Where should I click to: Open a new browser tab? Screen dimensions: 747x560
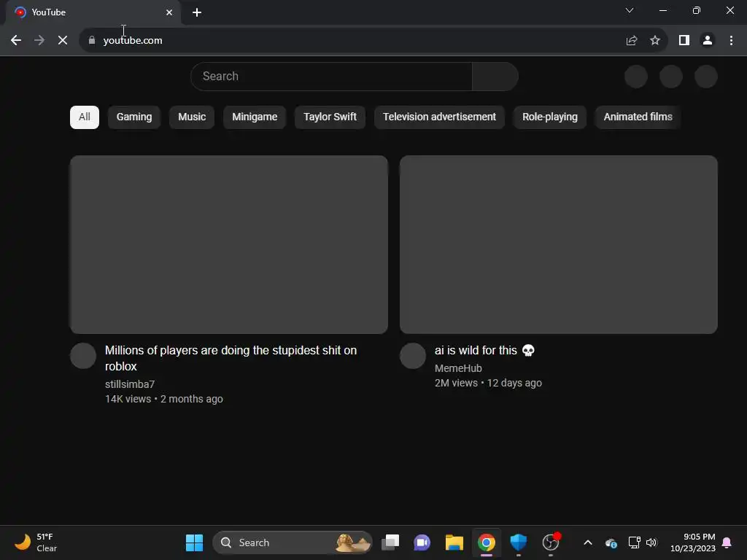pos(197,12)
